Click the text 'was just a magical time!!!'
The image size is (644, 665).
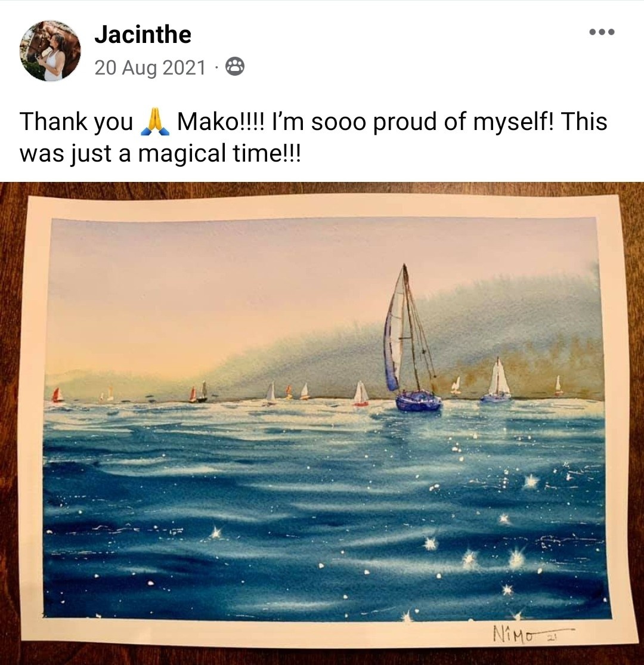pos(160,153)
